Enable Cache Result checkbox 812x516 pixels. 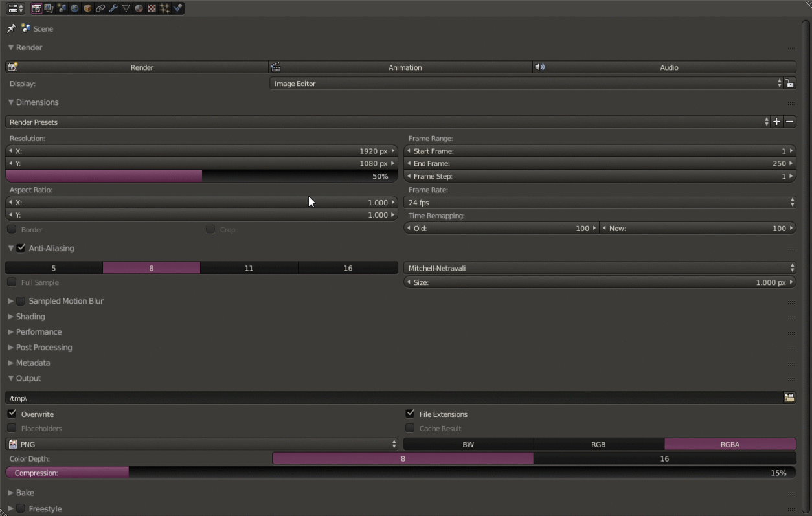[410, 428]
